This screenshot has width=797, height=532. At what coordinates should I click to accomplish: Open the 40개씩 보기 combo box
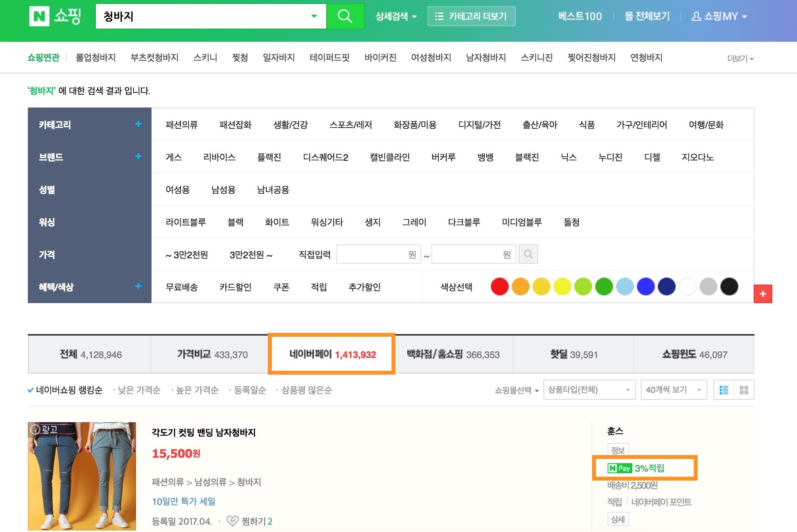pos(674,390)
